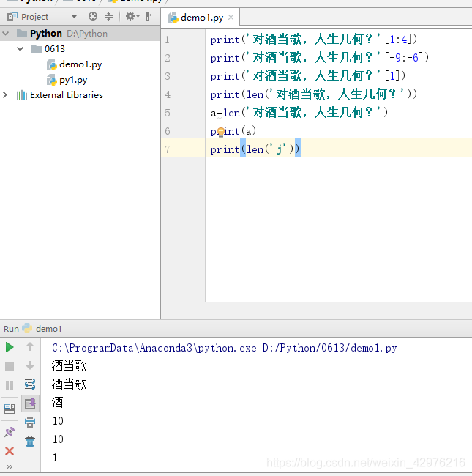
Task: Place cursor on a=len code line 5
Action: tap(299, 113)
